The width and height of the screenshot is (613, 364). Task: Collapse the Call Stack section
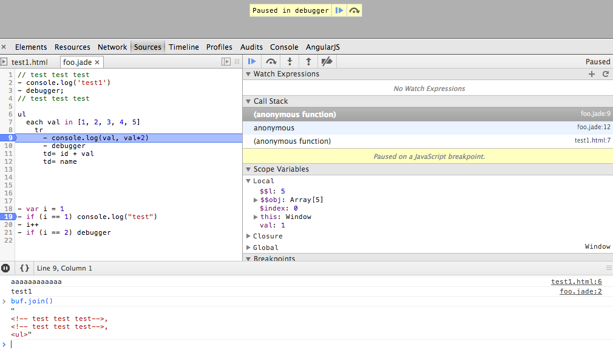point(248,101)
